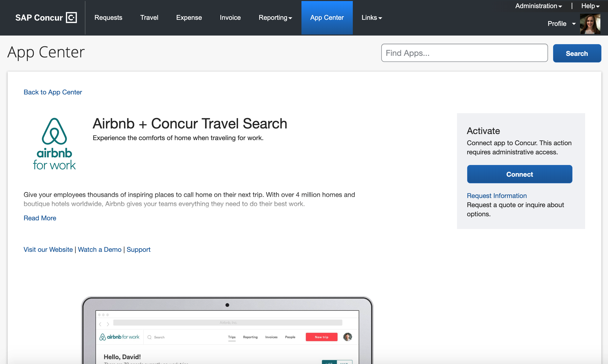This screenshot has width=608, height=364.
Task: Open the Visit our Website link
Action: click(x=48, y=250)
